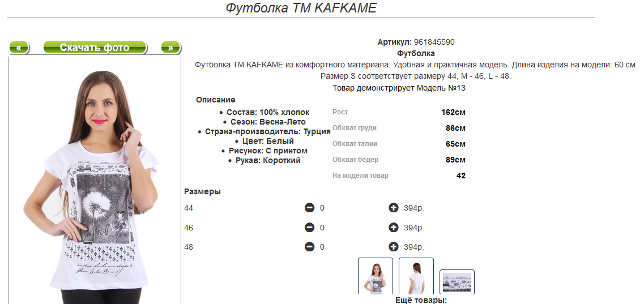The image size is (644, 304).
Task: Click the 394р. price for size 44
Action: pos(413,208)
